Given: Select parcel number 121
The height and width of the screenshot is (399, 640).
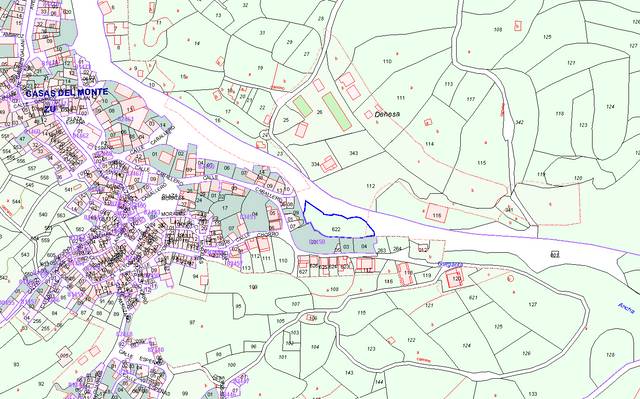Looking at the screenshot, I should [x=429, y=305].
